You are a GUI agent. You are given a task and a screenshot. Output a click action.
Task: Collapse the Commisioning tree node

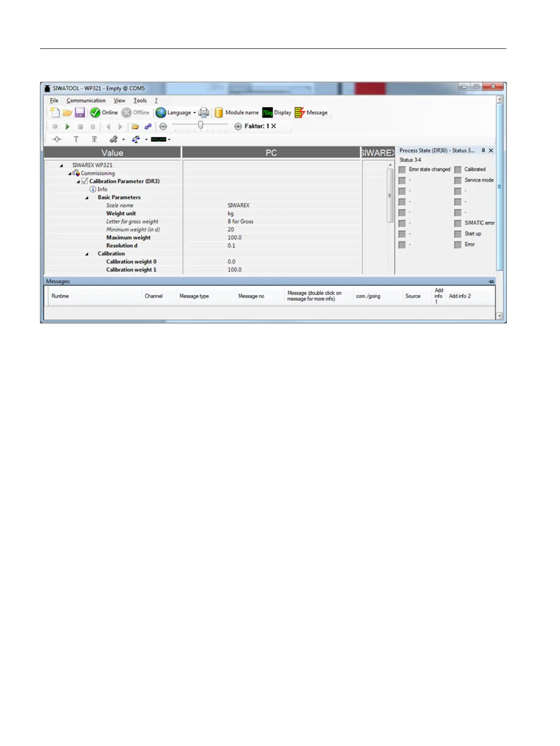click(x=70, y=173)
